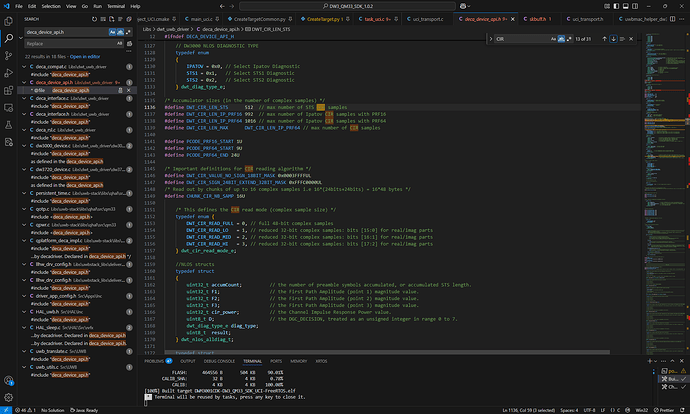Click the errors and warnings status indicator

click(x=25, y=410)
